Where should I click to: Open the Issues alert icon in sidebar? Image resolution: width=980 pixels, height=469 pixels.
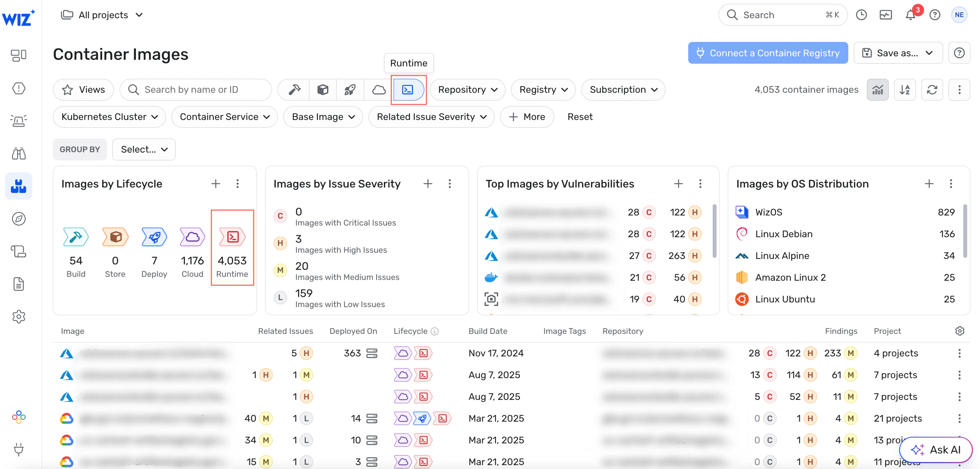click(19, 88)
